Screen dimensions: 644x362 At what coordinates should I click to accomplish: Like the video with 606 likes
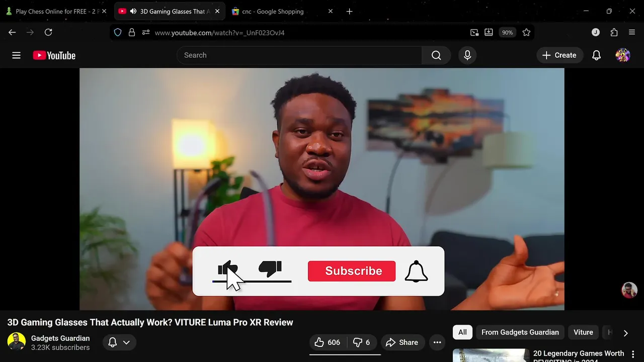(x=327, y=342)
